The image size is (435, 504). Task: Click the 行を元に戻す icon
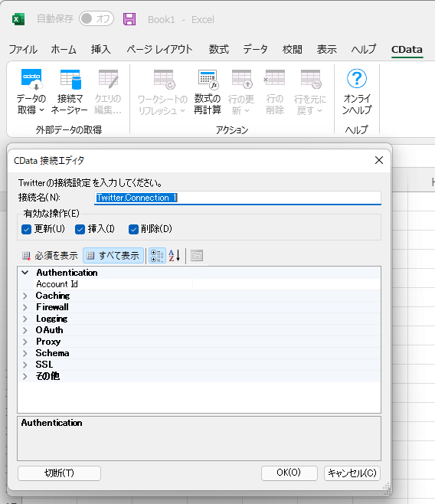(x=311, y=79)
